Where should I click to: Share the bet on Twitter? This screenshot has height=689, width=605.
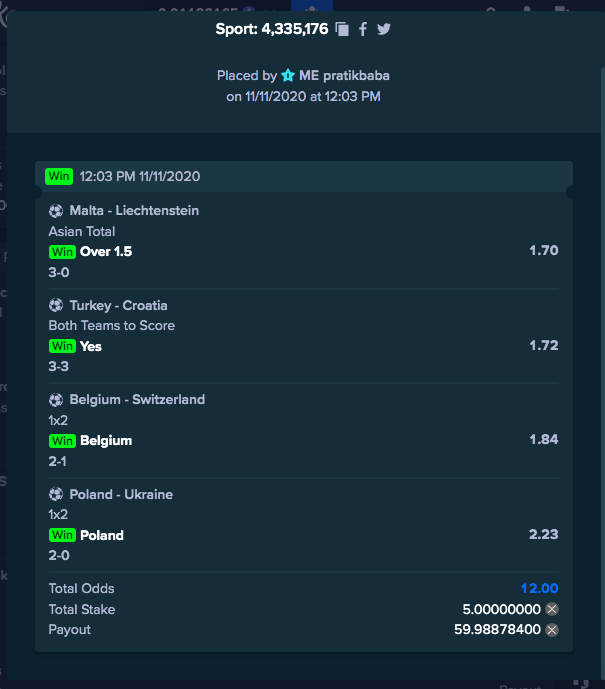(384, 29)
